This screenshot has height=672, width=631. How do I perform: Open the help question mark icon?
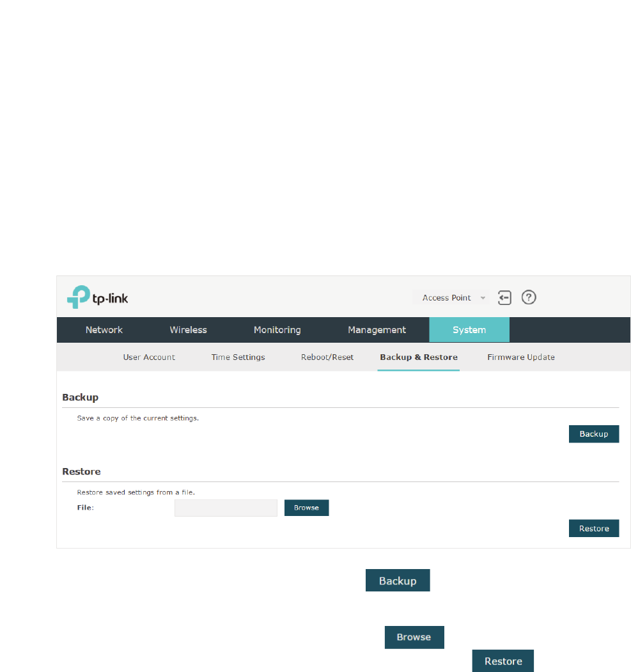click(x=529, y=297)
